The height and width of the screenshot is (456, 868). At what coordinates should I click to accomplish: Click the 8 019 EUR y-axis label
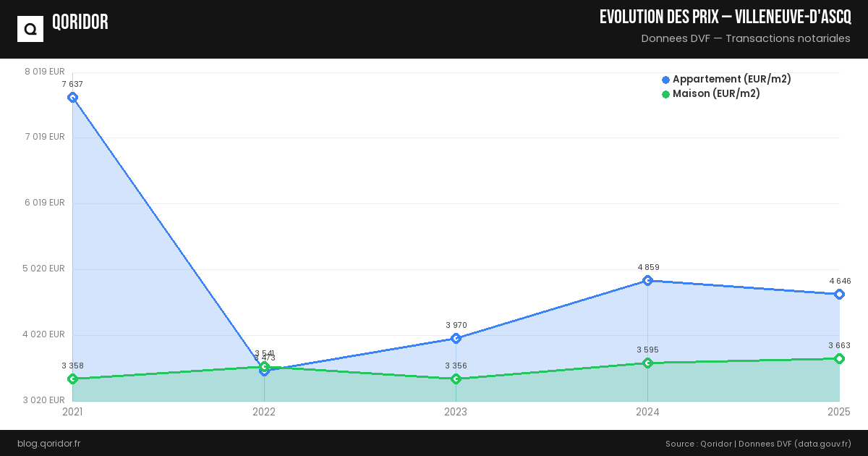point(45,72)
